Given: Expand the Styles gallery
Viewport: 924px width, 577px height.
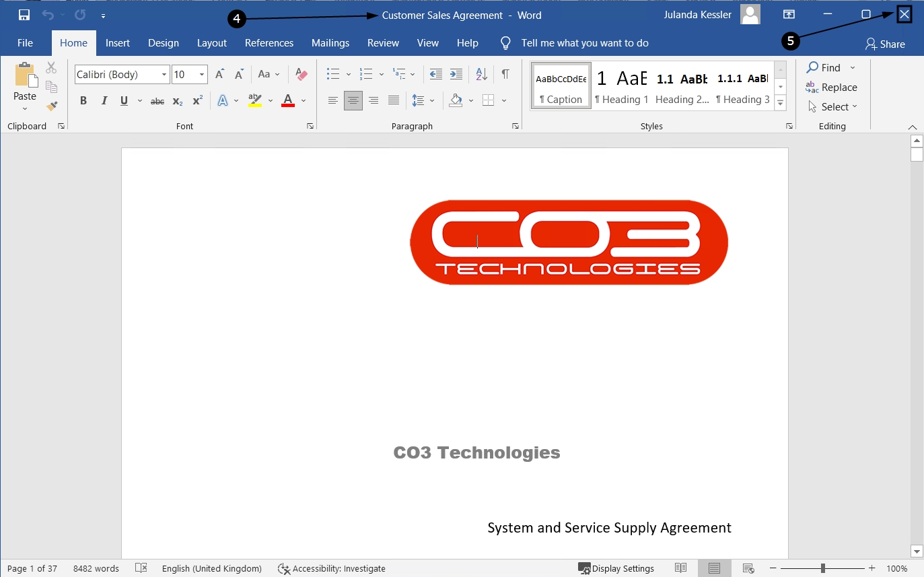Looking at the screenshot, I should coord(781,103).
